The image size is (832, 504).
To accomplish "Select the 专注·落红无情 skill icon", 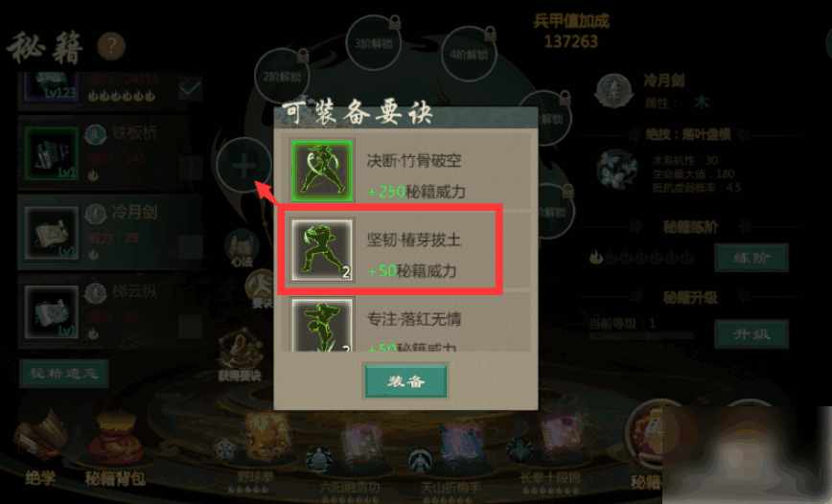I will pos(322,325).
